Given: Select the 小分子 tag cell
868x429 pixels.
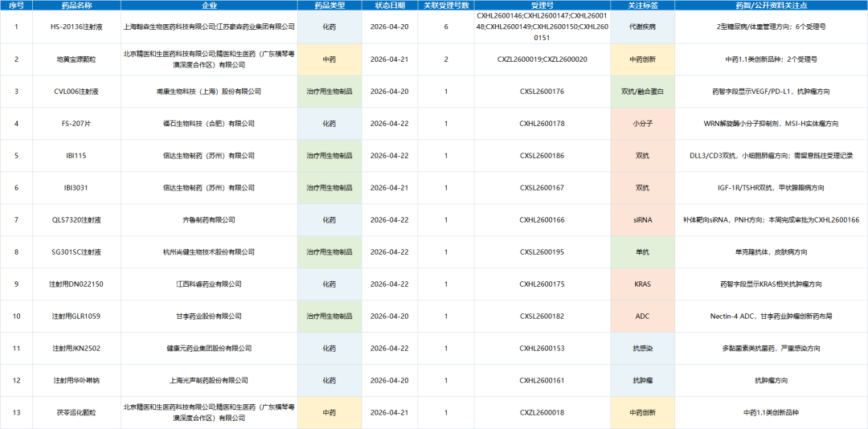Looking at the screenshot, I should 642,124.
